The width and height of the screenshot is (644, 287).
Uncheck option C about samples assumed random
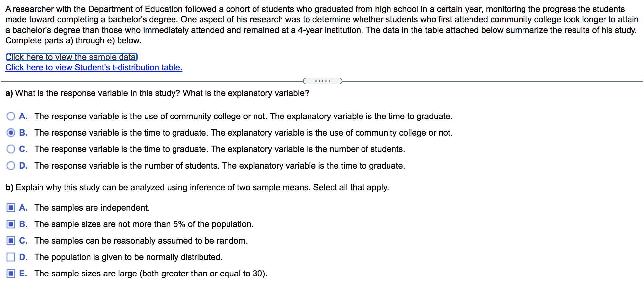click(x=11, y=240)
